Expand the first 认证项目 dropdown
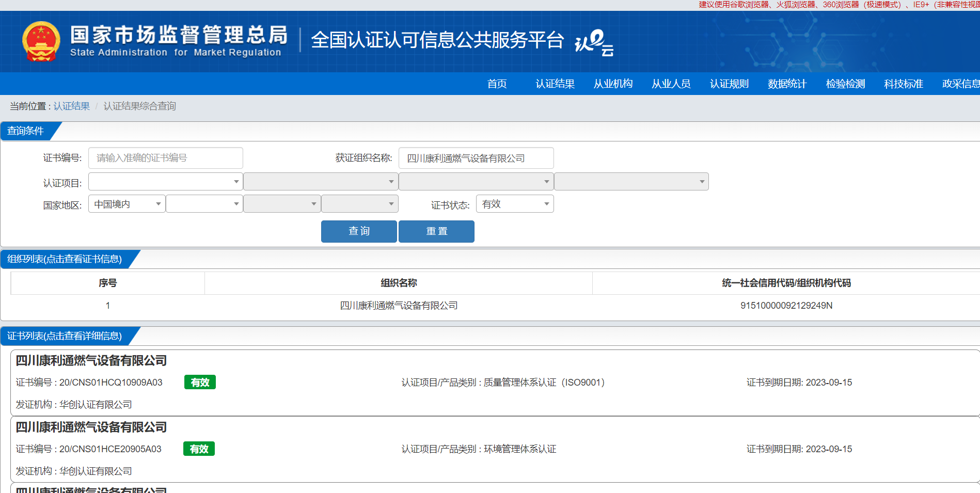980x493 pixels. coord(166,182)
